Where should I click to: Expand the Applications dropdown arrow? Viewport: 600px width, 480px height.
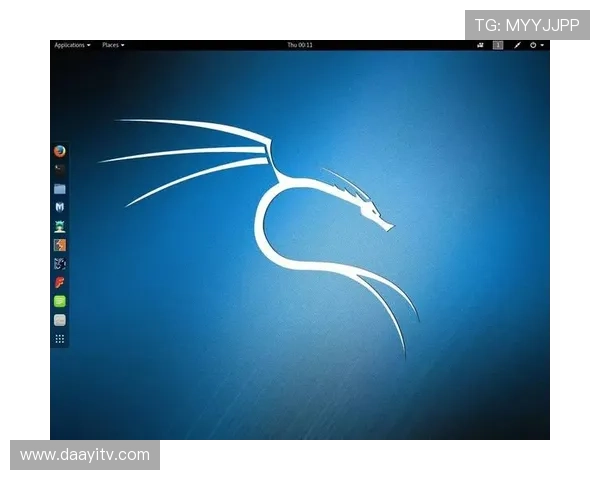point(89,45)
